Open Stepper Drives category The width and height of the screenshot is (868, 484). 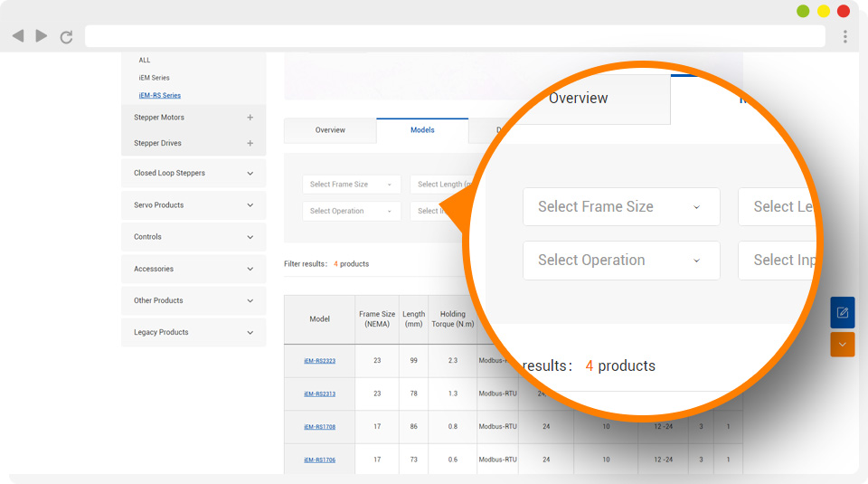157,143
